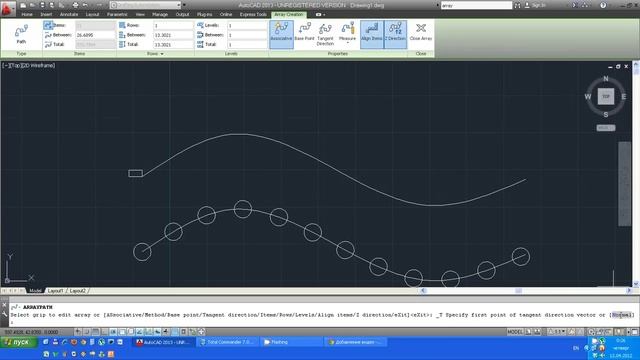
Task: Open the Flashing folder from taskbar
Action: click(291, 342)
